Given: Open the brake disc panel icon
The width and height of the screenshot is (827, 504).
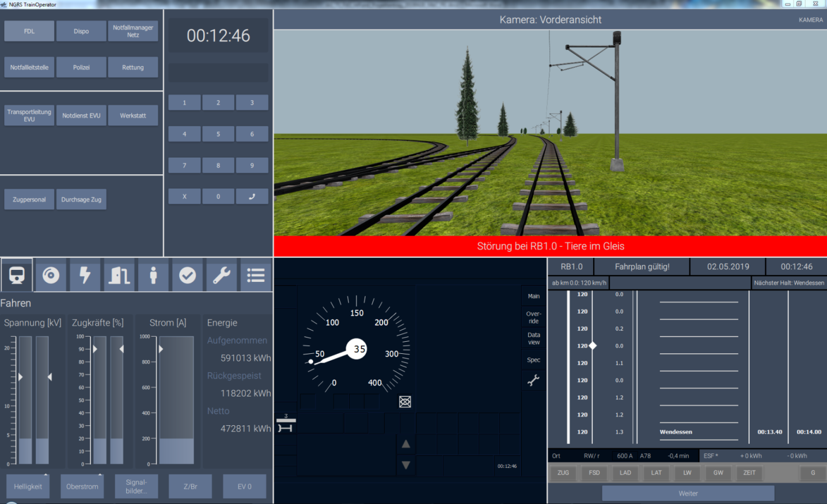Looking at the screenshot, I should (51, 275).
